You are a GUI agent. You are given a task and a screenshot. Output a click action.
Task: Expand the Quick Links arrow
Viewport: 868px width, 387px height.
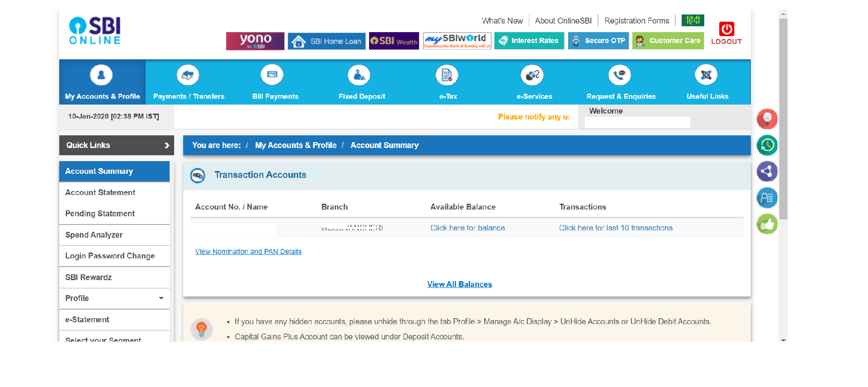click(x=167, y=145)
